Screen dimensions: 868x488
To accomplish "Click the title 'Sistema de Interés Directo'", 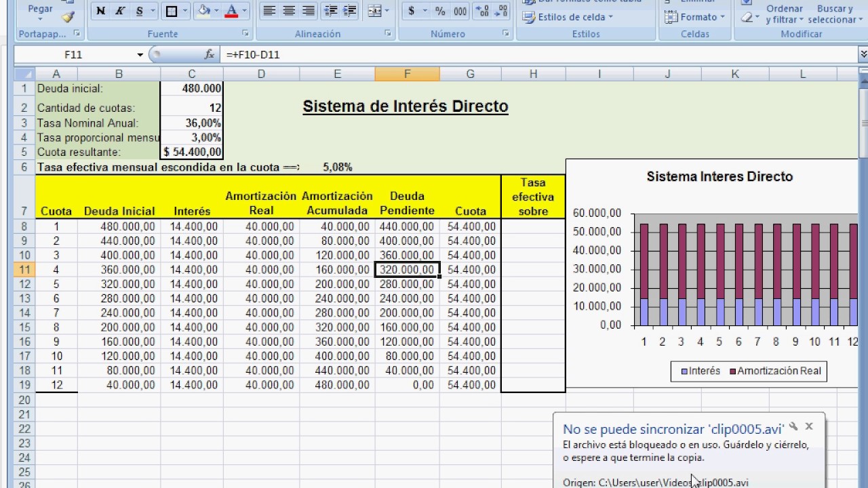I will click(x=406, y=106).
